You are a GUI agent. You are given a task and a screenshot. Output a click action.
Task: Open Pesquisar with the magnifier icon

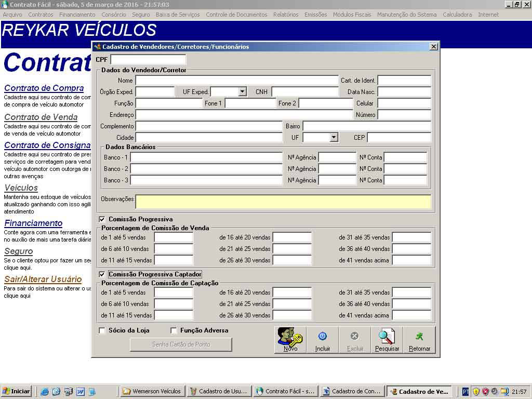coord(387,340)
